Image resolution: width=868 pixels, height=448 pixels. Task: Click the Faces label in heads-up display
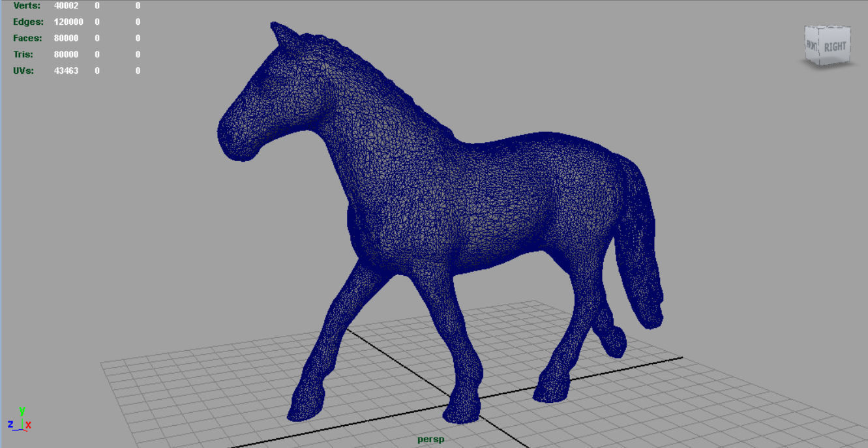27,38
